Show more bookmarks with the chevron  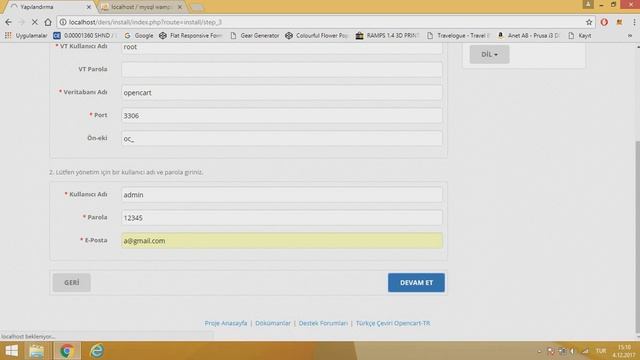(630, 36)
